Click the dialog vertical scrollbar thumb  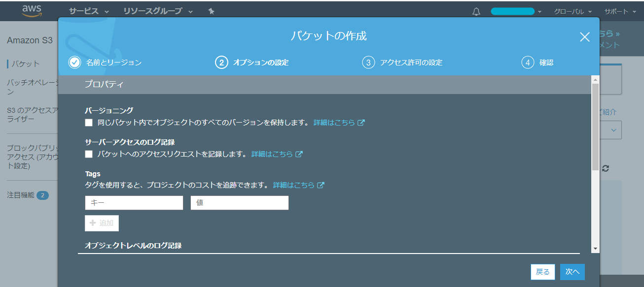(595, 127)
